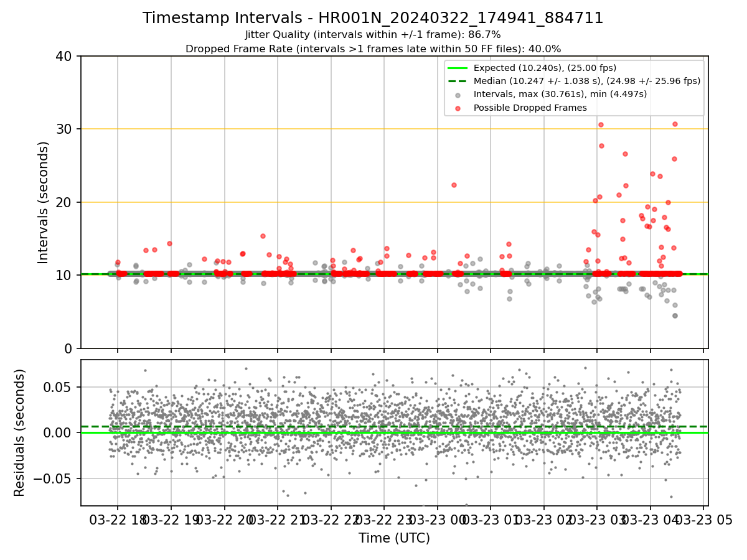
Task: Click the plot title "Timestamp Intervals - HR001N_20240322_174941_884711"
Action: coord(373,18)
